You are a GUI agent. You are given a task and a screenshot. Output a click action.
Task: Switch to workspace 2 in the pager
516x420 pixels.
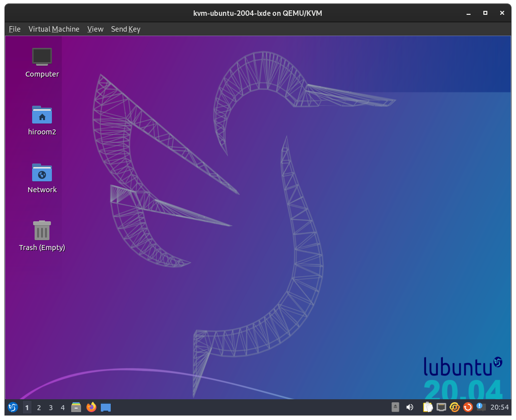point(39,408)
